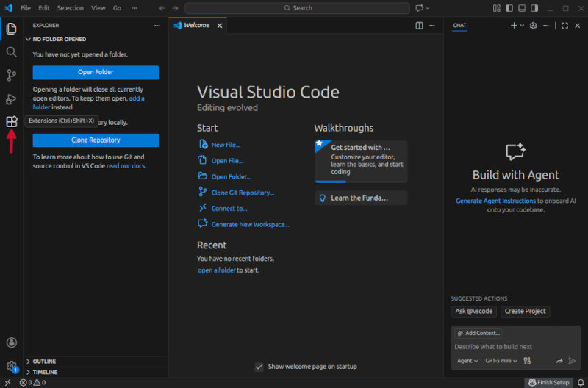Toggle bottom panel visibility in title bar
This screenshot has width=588, height=388.
click(x=521, y=8)
